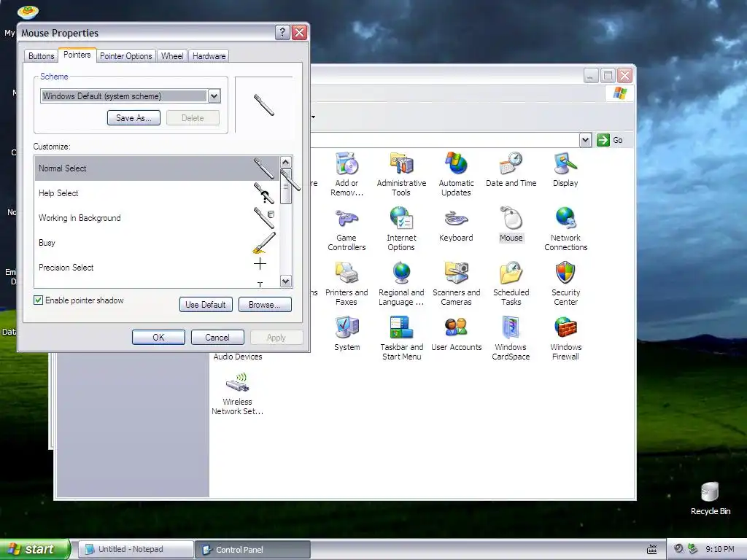Open the Control Panel address bar dropdown
Image resolution: width=747 pixels, height=560 pixels.
[x=585, y=140]
